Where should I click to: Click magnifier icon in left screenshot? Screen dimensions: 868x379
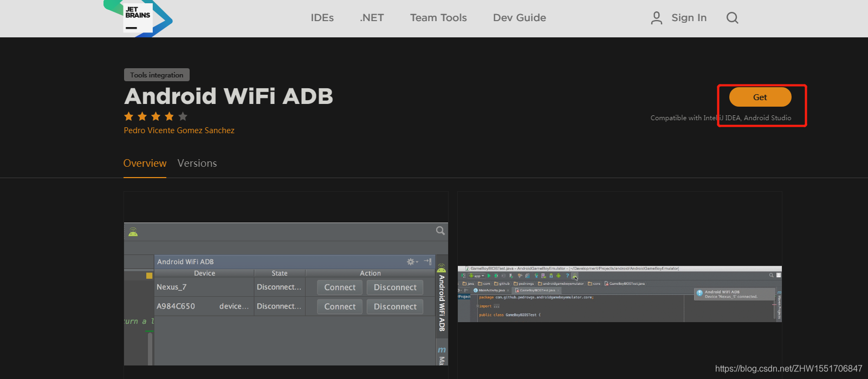[x=441, y=231]
